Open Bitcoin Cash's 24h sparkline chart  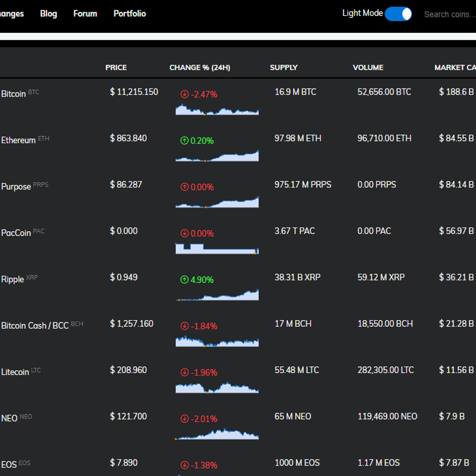(217, 342)
